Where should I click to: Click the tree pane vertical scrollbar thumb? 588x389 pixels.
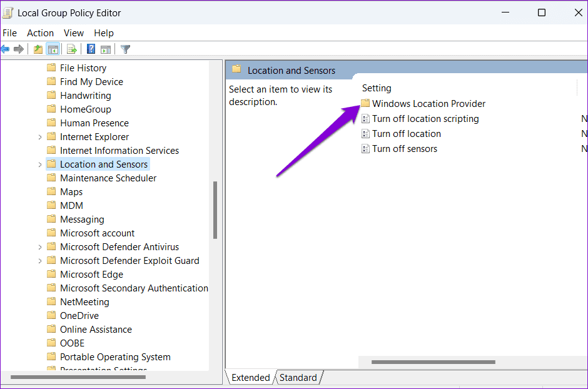click(x=215, y=210)
